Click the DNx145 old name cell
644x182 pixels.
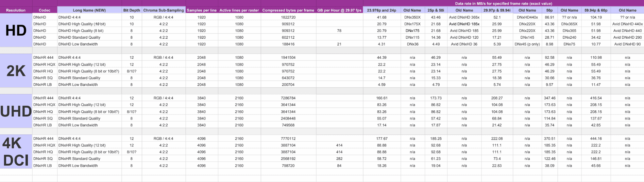click(x=527, y=37)
